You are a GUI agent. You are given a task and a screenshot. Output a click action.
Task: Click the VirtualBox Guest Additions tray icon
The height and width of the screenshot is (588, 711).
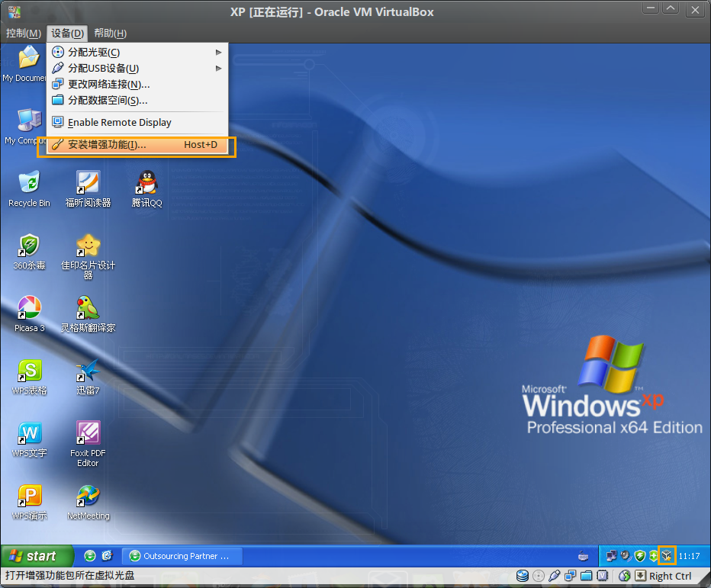point(667,556)
